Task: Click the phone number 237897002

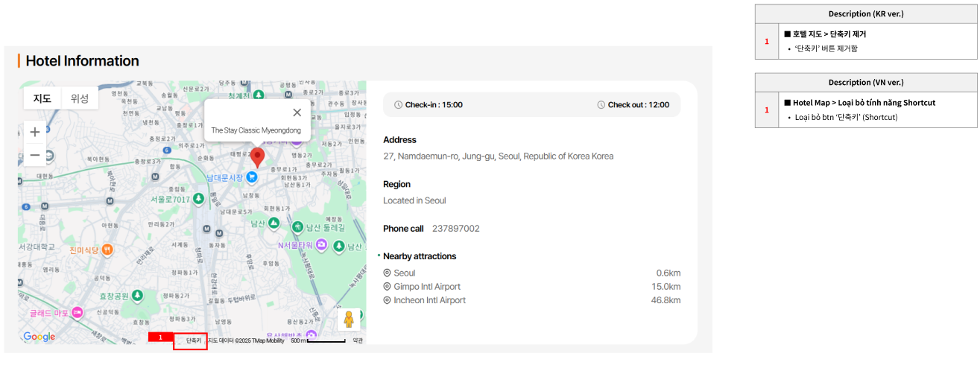Action: point(455,229)
